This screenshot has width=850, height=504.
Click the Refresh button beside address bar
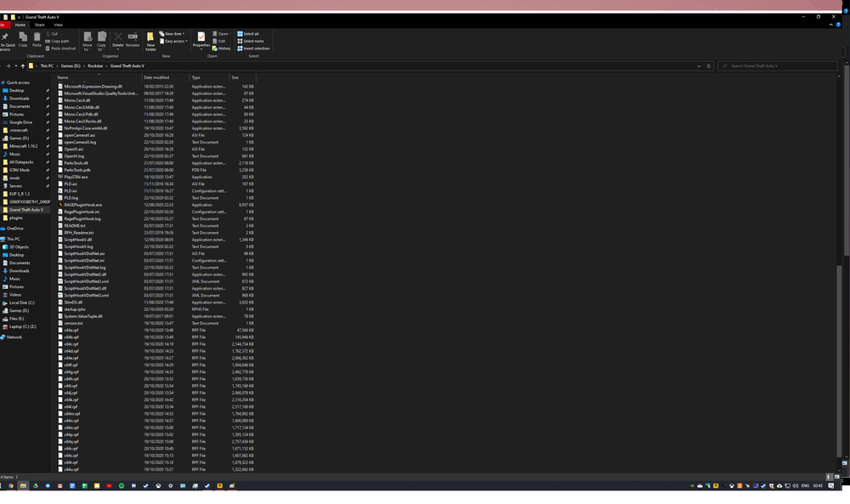click(709, 66)
